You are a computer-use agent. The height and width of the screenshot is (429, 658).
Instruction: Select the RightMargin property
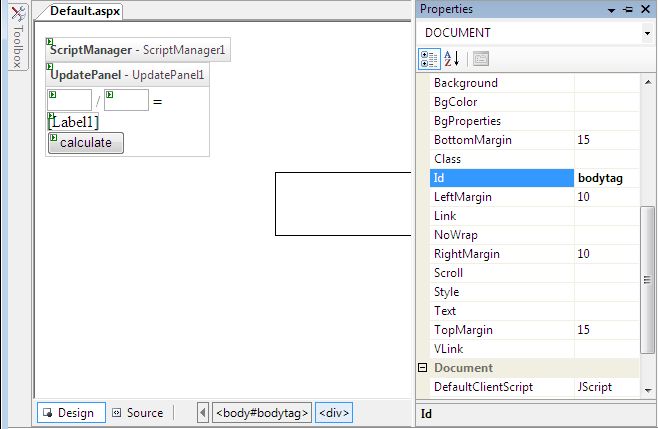[x=502, y=254]
